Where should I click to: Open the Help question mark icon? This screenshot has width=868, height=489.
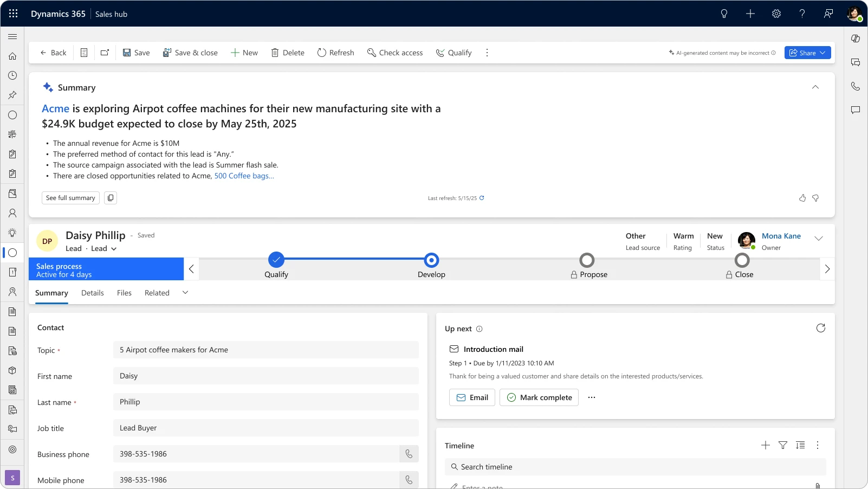(x=802, y=14)
